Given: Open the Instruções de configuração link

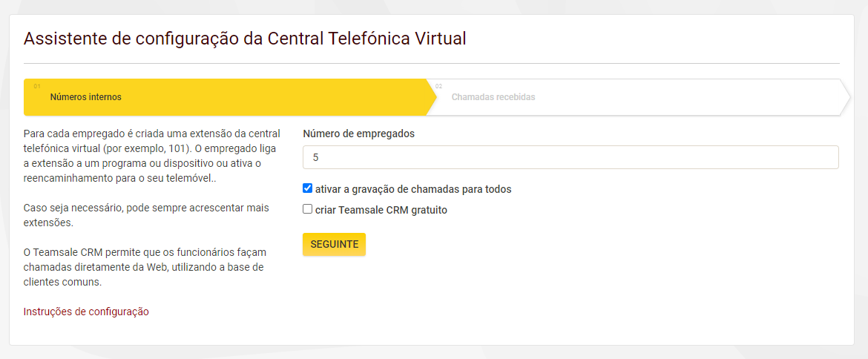Looking at the screenshot, I should tap(86, 312).
